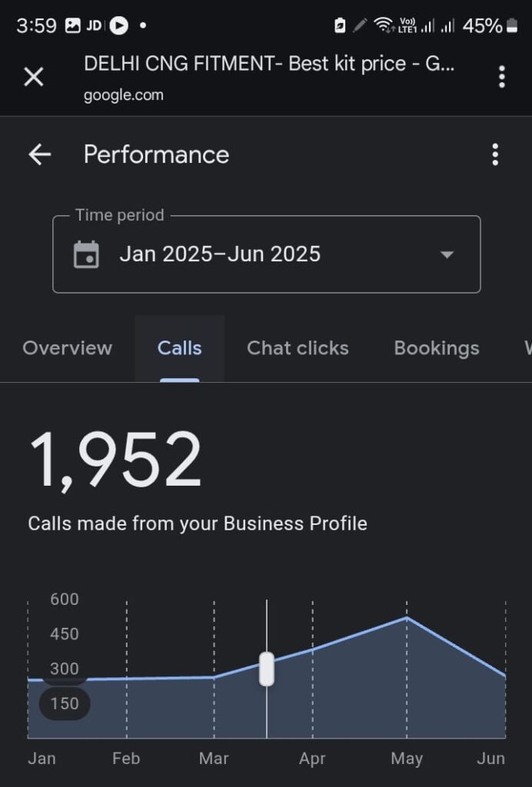Tap the Mar data point on the chart

pyautogui.click(x=214, y=677)
